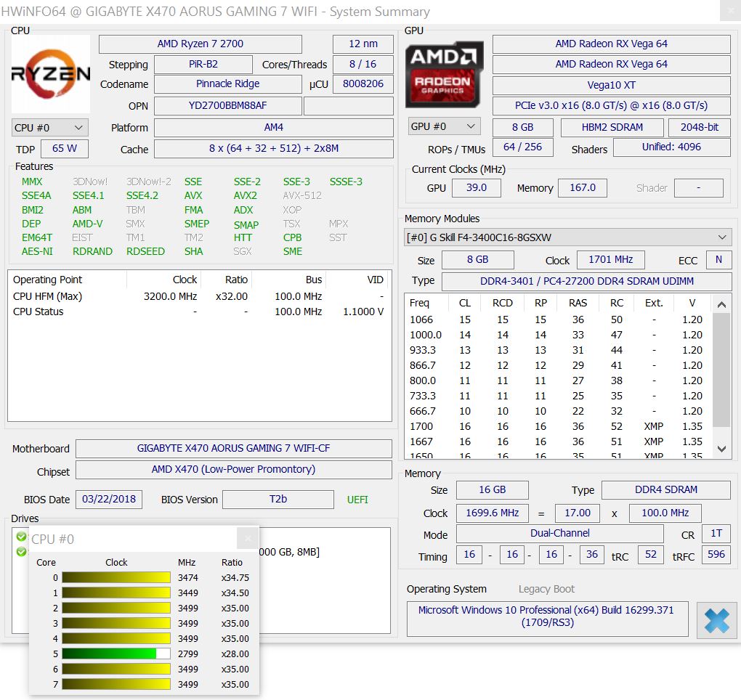
Task: Click the Windows 10 Professional OS field
Action: coord(547,619)
